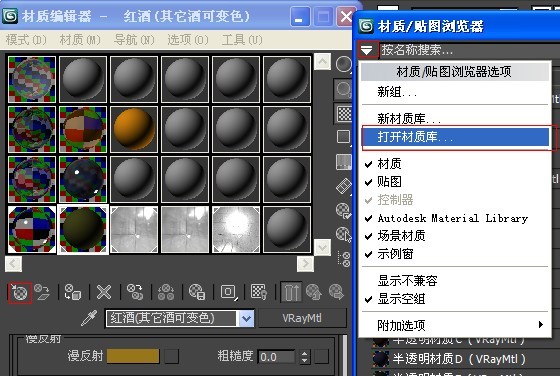Viewport: 560px width, 376px height.
Task: Click the Reset Map/Material X icon
Action: (x=104, y=292)
